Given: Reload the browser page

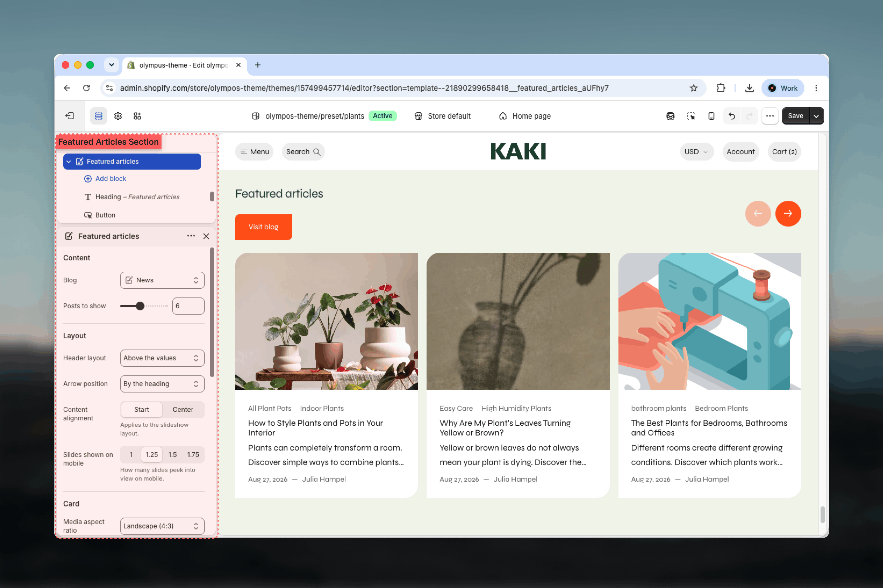Looking at the screenshot, I should coord(86,88).
